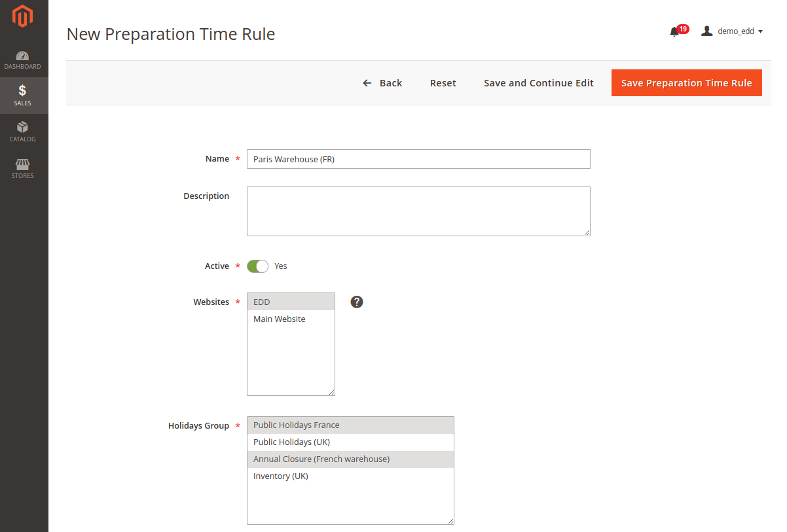The image size is (787, 532).
Task: Click the demo_edd user avatar icon
Action: [706, 31]
